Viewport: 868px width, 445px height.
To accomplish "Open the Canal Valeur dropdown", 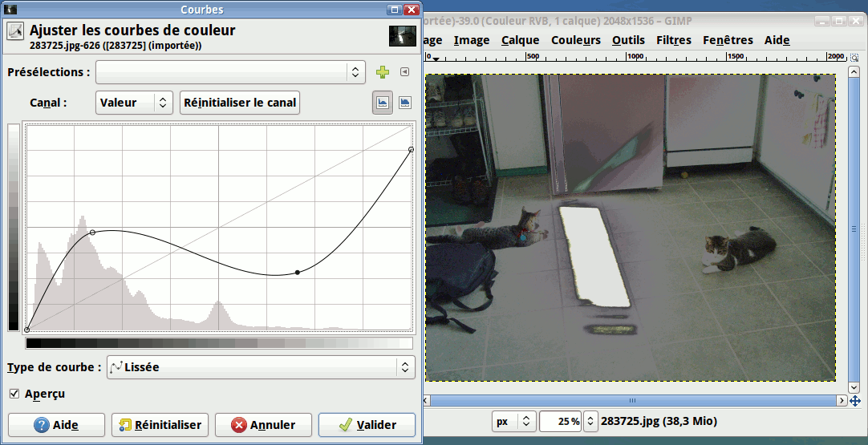I will (134, 103).
